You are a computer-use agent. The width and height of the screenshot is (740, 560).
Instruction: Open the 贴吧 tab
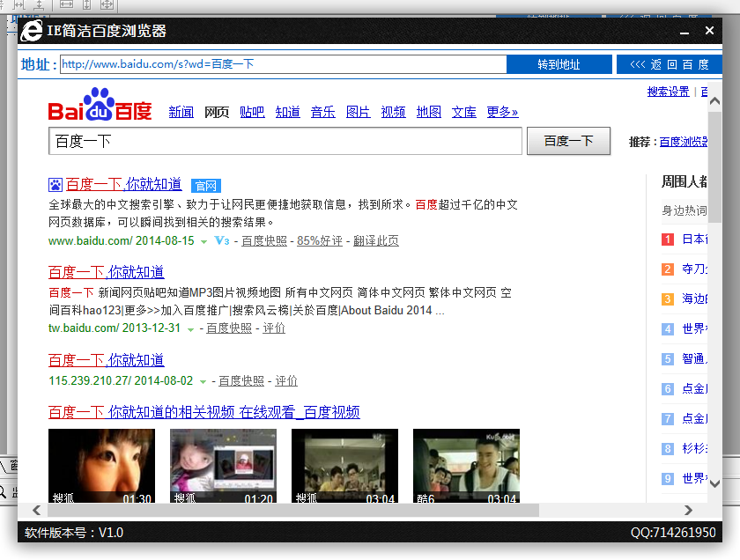point(252,113)
